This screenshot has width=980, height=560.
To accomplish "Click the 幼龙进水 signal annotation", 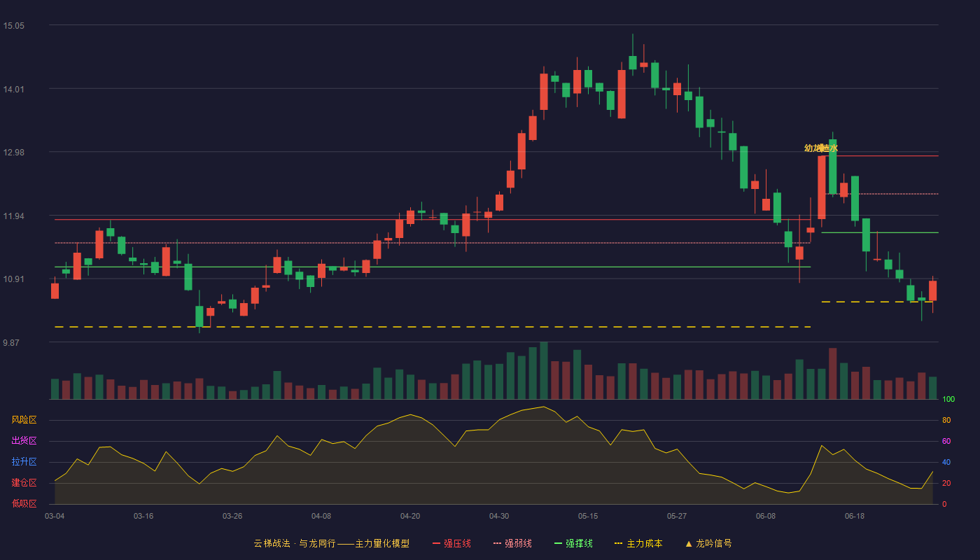I will click(821, 148).
